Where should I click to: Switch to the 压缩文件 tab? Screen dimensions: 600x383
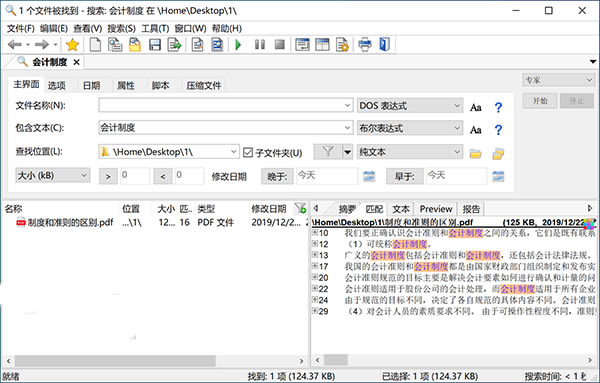point(204,85)
